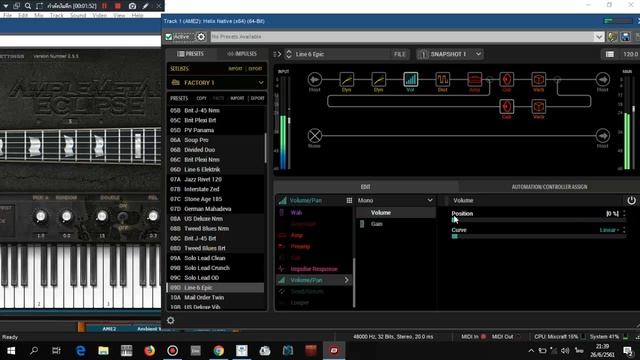The width and height of the screenshot is (640, 360).
Task: Select the Dist distortion block
Action: point(442,79)
